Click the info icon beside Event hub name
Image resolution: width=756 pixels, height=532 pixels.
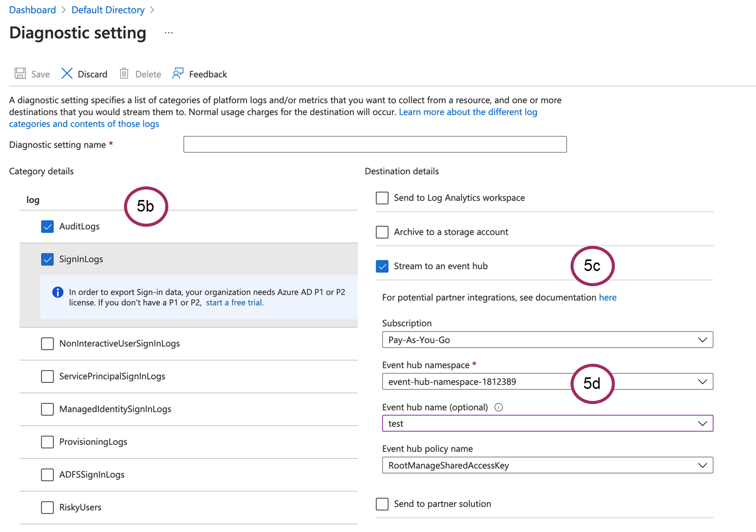[498, 407]
